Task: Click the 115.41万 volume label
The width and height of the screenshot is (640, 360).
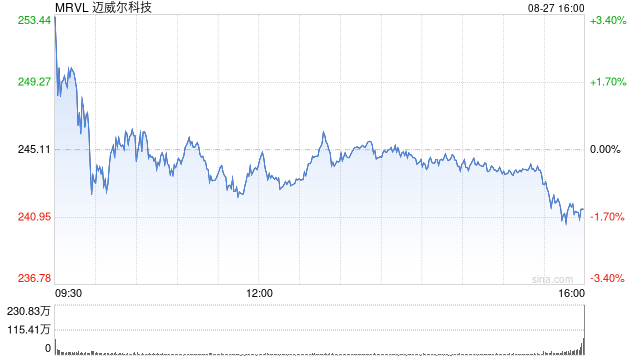Action: (29, 329)
